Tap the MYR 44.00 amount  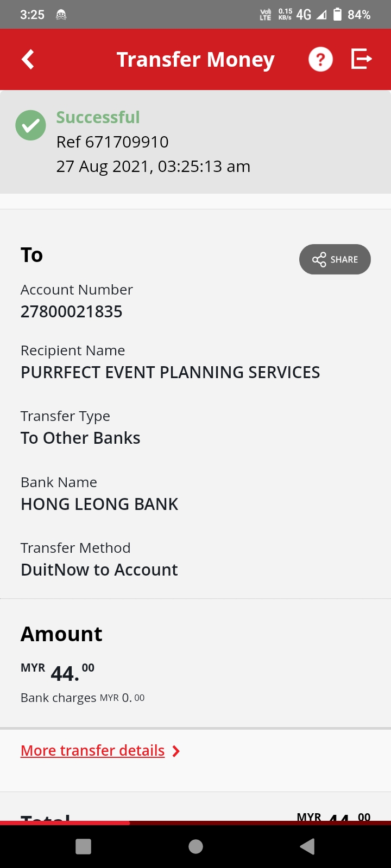(x=58, y=673)
